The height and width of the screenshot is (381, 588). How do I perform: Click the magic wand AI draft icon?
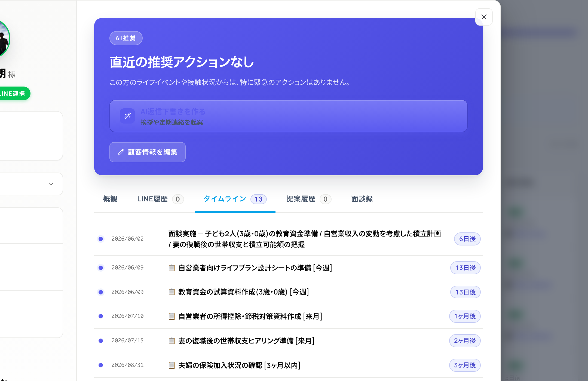coord(127,116)
